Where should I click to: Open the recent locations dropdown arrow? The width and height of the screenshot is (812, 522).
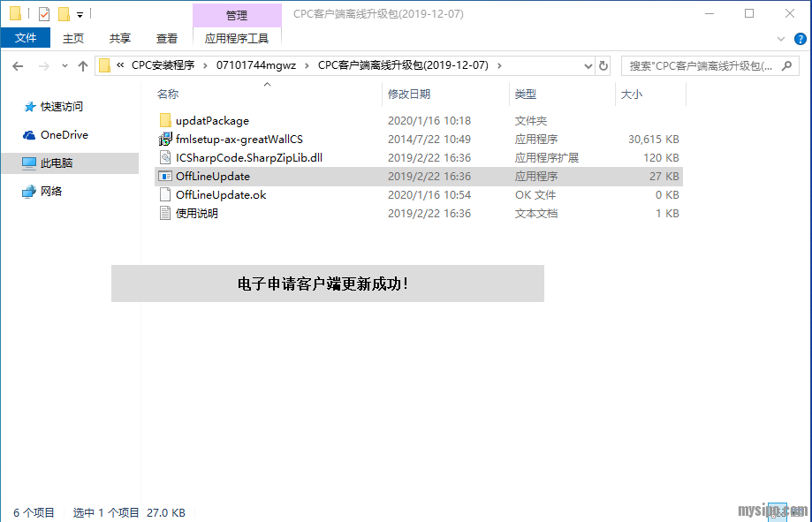tap(65, 66)
